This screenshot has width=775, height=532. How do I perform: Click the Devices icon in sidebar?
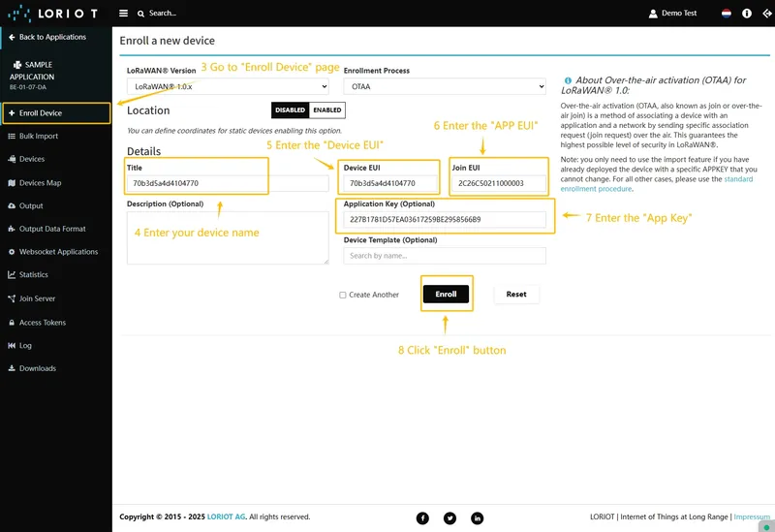12,159
